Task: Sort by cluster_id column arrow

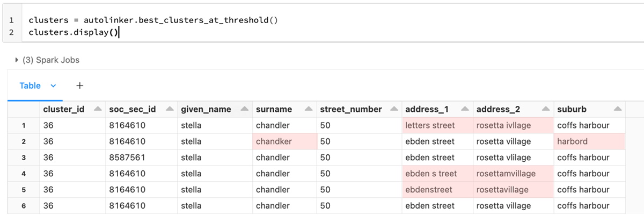Action: (98, 109)
